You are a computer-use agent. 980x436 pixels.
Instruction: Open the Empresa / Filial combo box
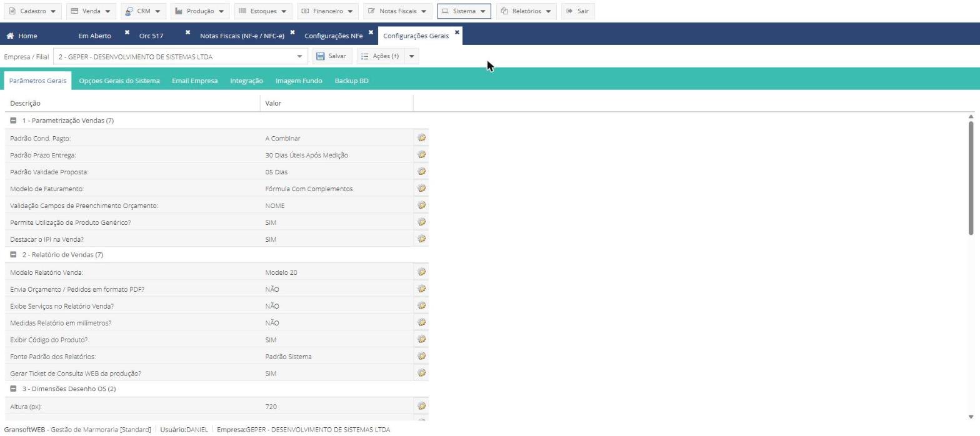(x=180, y=56)
